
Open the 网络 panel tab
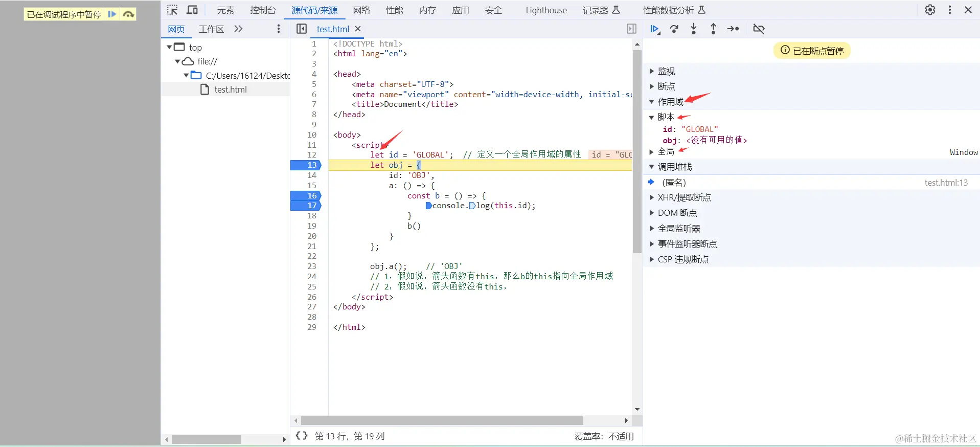click(361, 10)
